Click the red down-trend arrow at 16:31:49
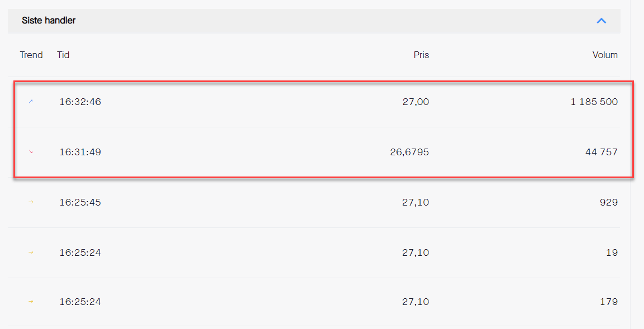 click(31, 152)
